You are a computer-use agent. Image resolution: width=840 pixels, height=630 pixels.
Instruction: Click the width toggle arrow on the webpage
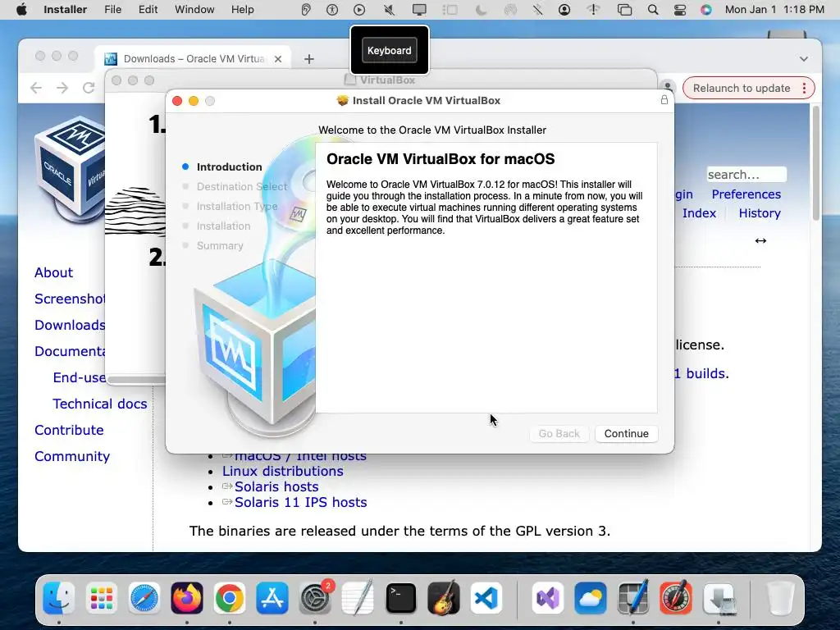tap(760, 240)
